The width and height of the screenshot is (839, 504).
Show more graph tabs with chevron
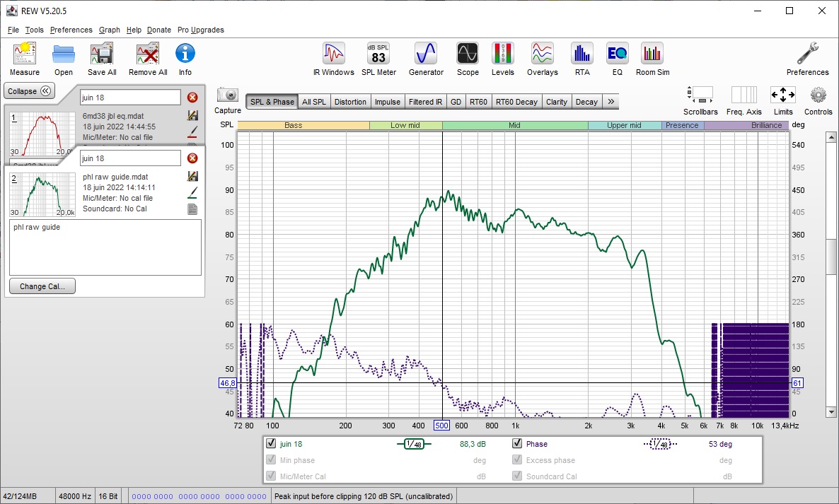[x=611, y=102]
